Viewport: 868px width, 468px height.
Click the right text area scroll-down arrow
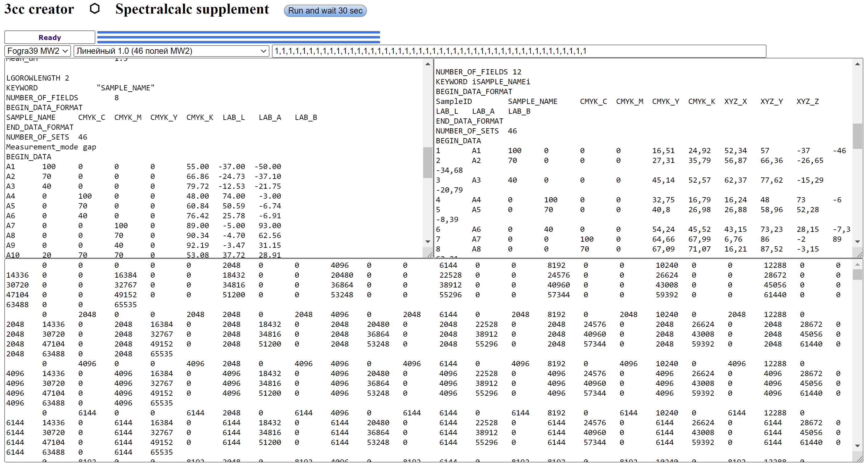[857, 242]
